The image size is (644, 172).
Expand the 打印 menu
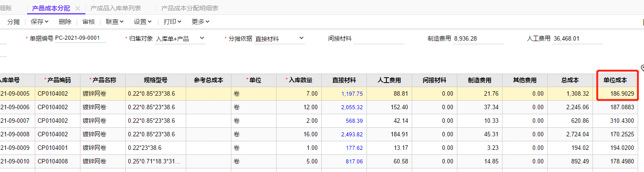172,21
